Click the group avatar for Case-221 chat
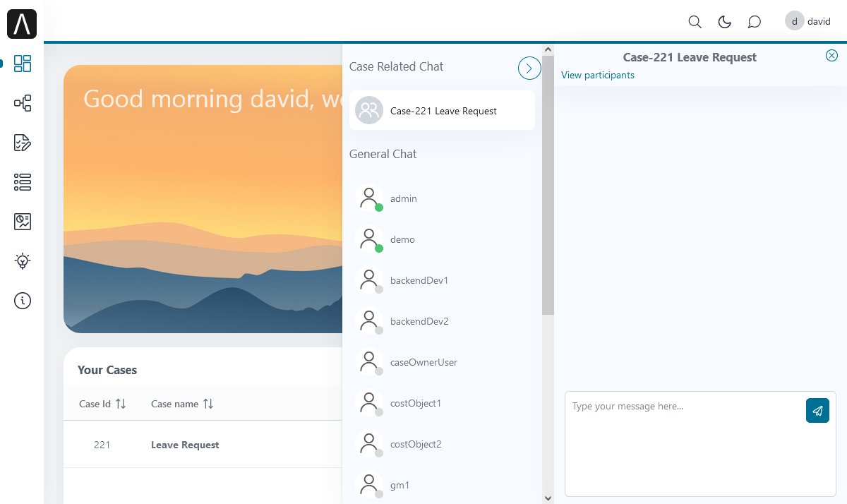The height and width of the screenshot is (504, 847). 369,110
